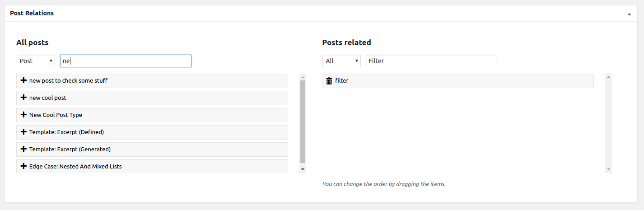Click the All posts list scrollbar thumb
This screenshot has width=644, height=210.
point(303,122)
